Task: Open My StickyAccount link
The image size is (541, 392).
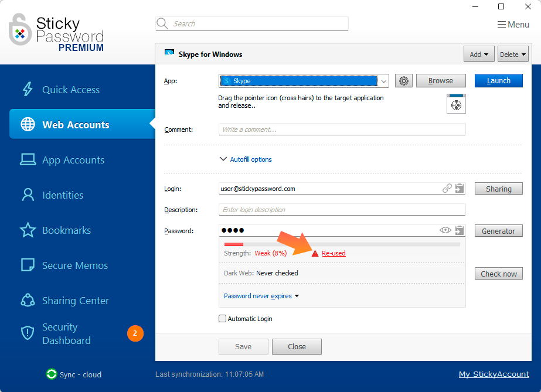Action: pos(494,374)
